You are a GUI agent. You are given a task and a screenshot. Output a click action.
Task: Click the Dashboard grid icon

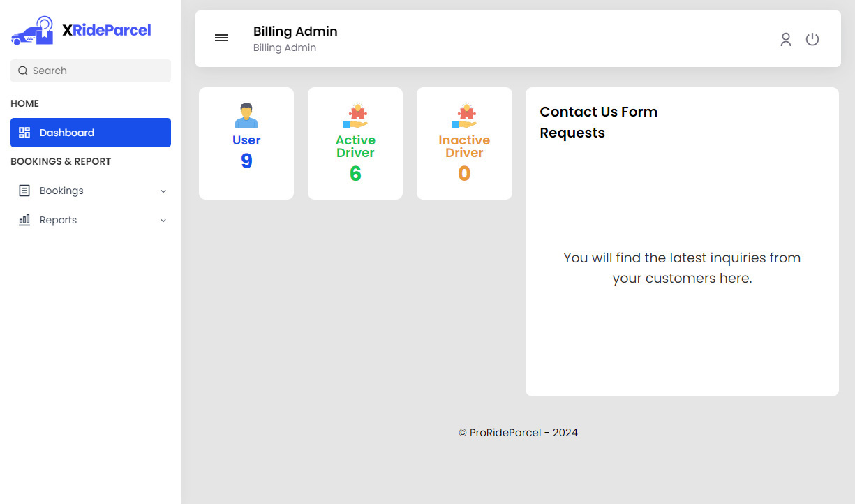(x=24, y=133)
